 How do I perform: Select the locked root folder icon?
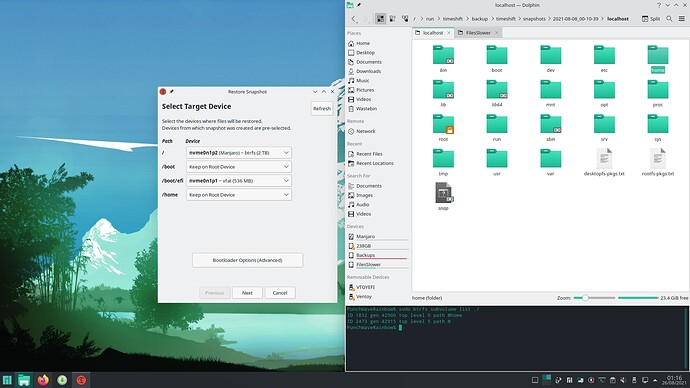click(x=443, y=124)
